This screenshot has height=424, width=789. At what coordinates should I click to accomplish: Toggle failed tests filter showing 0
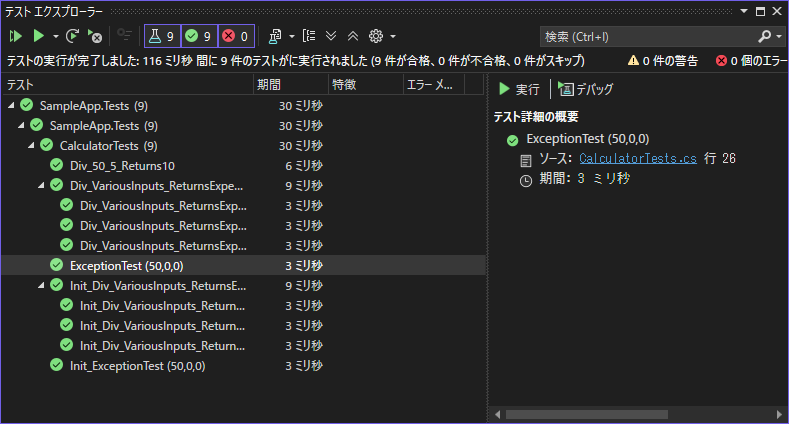236,36
